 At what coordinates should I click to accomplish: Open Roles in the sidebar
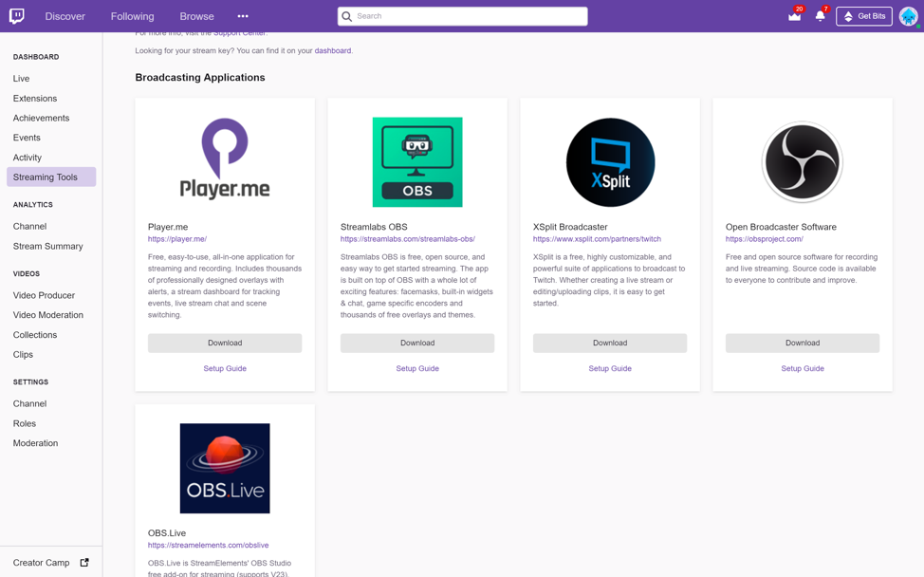24,423
